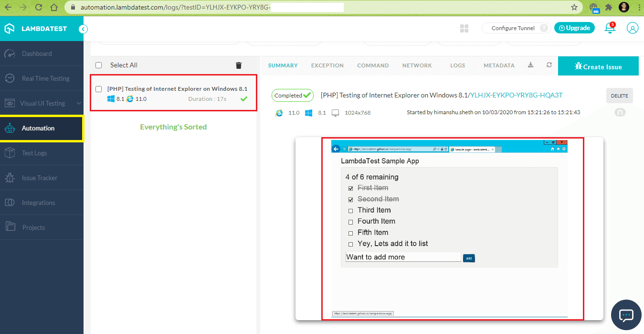Open test ID YLHJX-EYKPO-YRY8G-HQA3T link
644x334 pixels.
tap(517, 95)
